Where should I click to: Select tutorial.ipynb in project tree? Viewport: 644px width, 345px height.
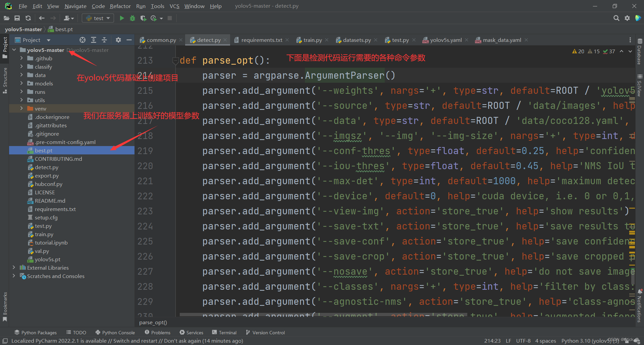51,243
